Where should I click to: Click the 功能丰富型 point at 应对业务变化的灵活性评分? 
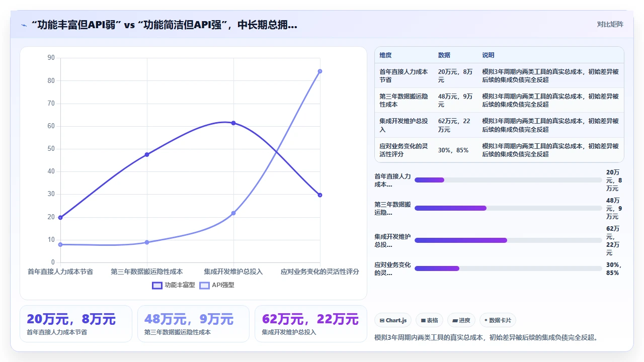tap(320, 195)
